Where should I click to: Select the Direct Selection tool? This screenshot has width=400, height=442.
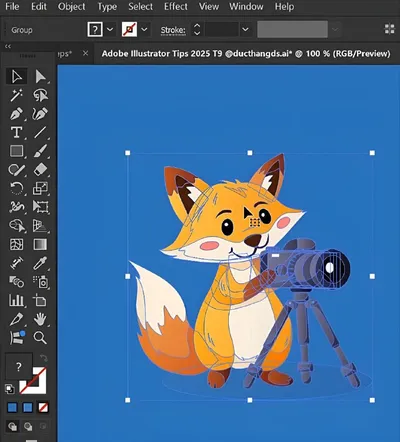click(40, 77)
